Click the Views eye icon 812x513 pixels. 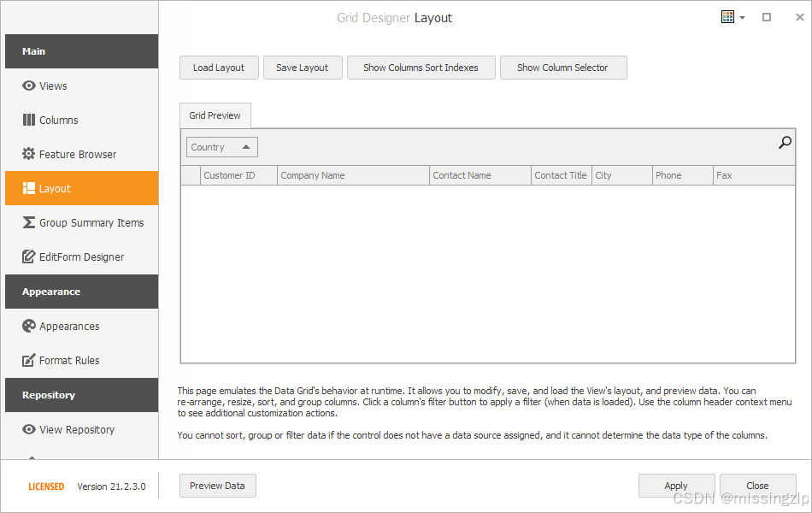(29, 85)
